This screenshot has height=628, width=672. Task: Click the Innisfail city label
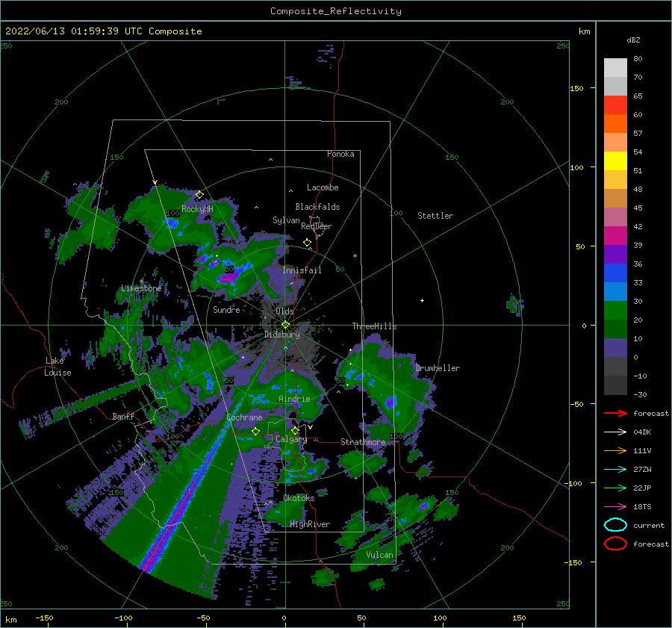302,270
